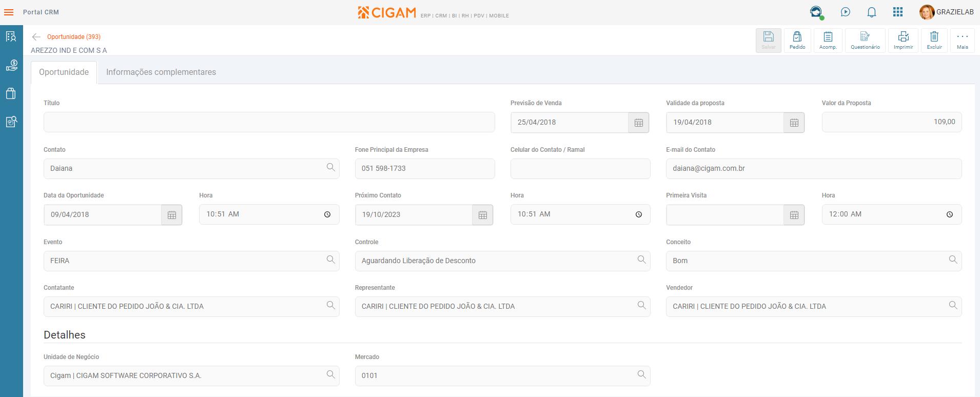Open the clock picker for Próximo Contato Hora

pyautogui.click(x=639, y=214)
